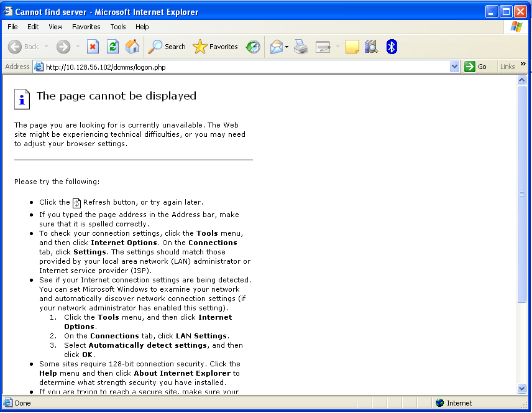532x413 pixels.
Task: Expand the Forward history dropdown arrow
Action: (x=78, y=47)
